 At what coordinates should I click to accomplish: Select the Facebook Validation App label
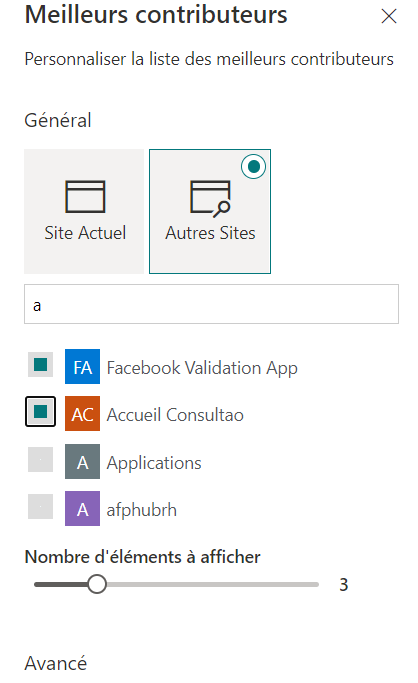pyautogui.click(x=202, y=368)
